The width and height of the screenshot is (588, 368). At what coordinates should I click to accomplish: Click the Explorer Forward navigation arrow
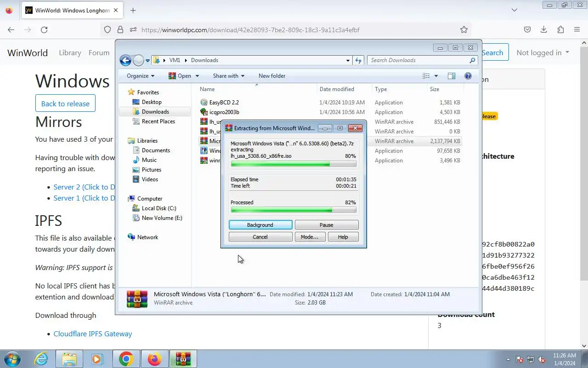click(138, 60)
